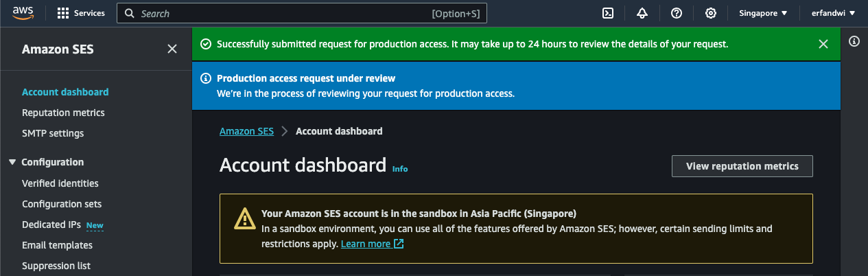The image size is (868, 276).
Task: Open SMTP settings in sidebar
Action: tap(53, 133)
